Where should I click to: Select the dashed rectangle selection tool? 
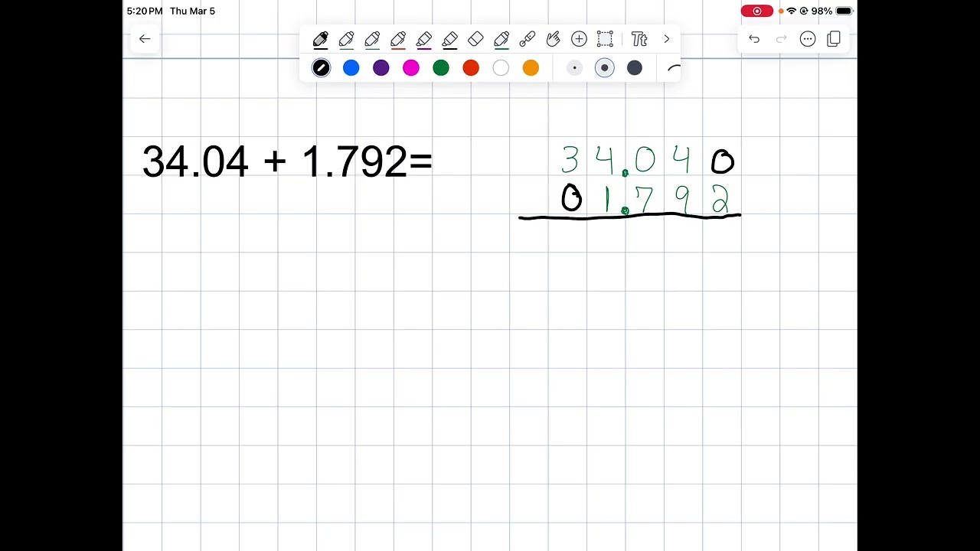605,39
